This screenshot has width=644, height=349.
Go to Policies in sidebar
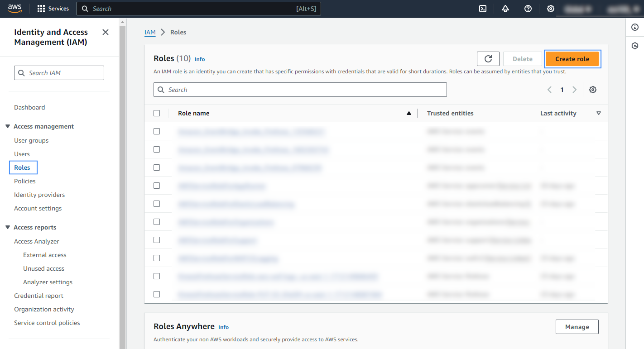25,181
